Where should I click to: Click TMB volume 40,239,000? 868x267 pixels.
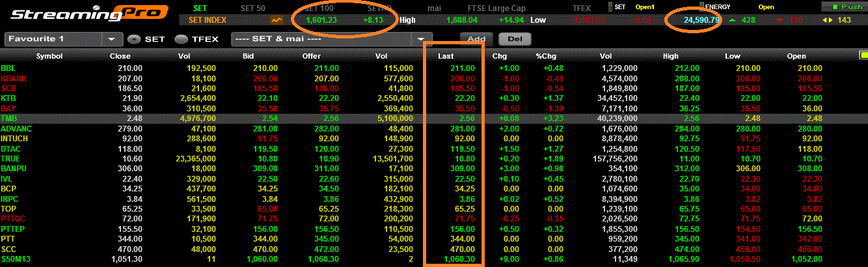point(619,119)
